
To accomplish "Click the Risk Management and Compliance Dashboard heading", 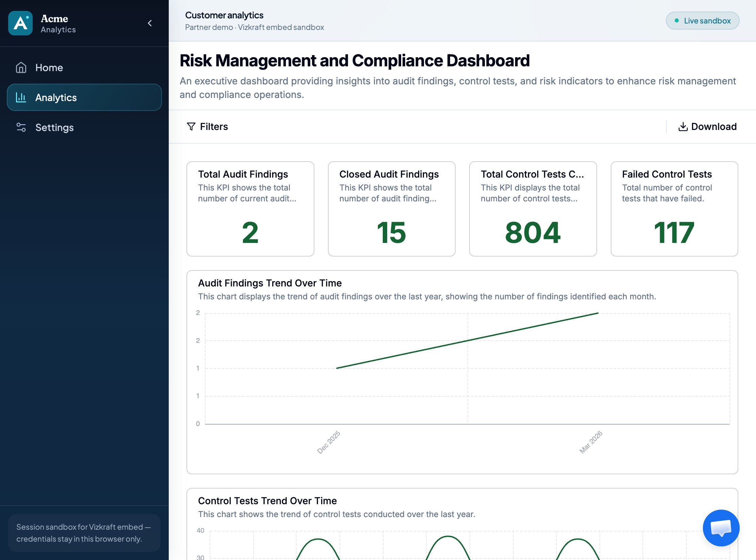I will [355, 61].
